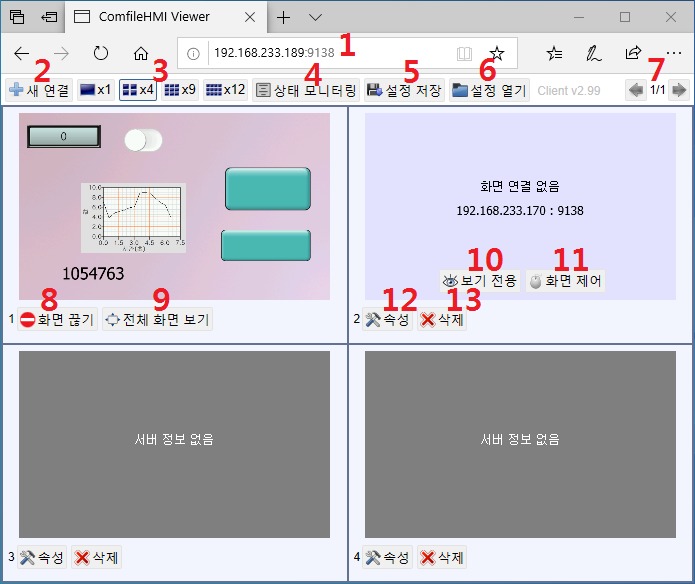Toggle the switch in HMI screen 1
Screen dimensions: 695x584
point(143,140)
